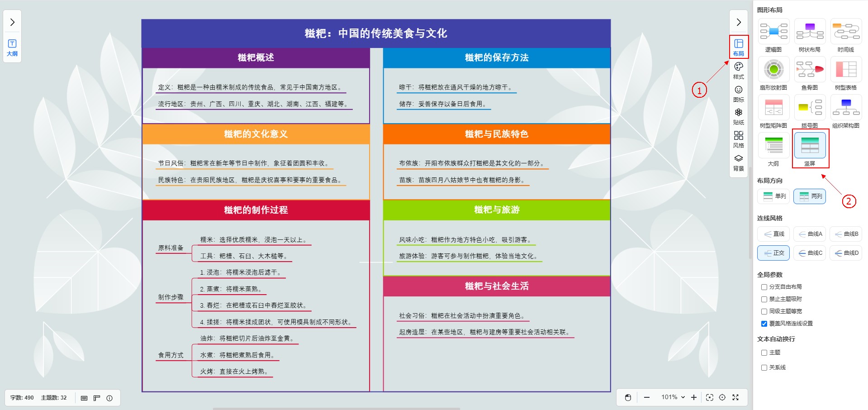Select the 单列 single column direction
Viewport: 868px width, 410px height.
point(774,196)
